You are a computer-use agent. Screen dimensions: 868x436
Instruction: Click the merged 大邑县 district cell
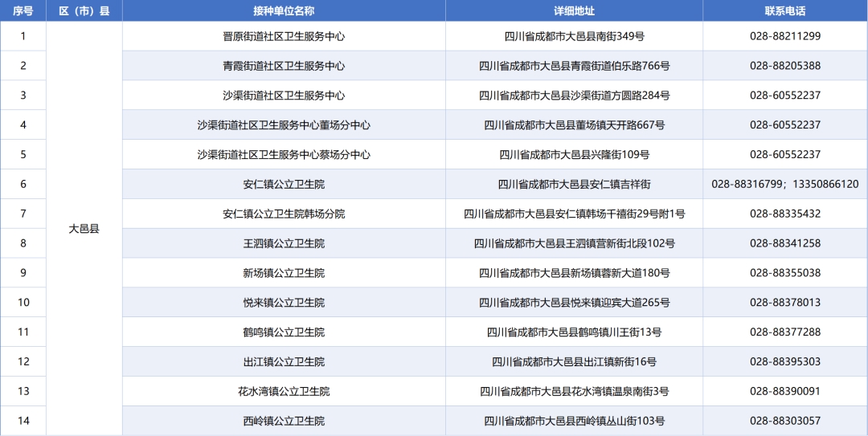(x=84, y=228)
